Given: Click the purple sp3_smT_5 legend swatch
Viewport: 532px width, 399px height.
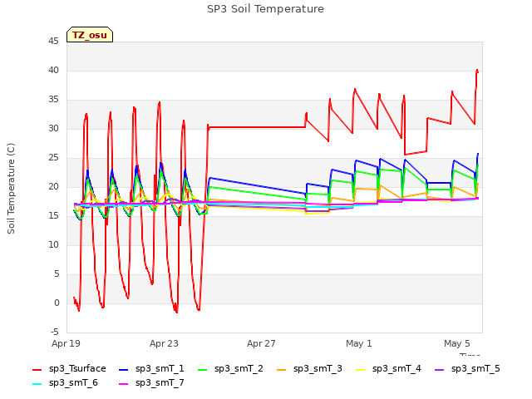Looking at the screenshot, I should [440, 369].
